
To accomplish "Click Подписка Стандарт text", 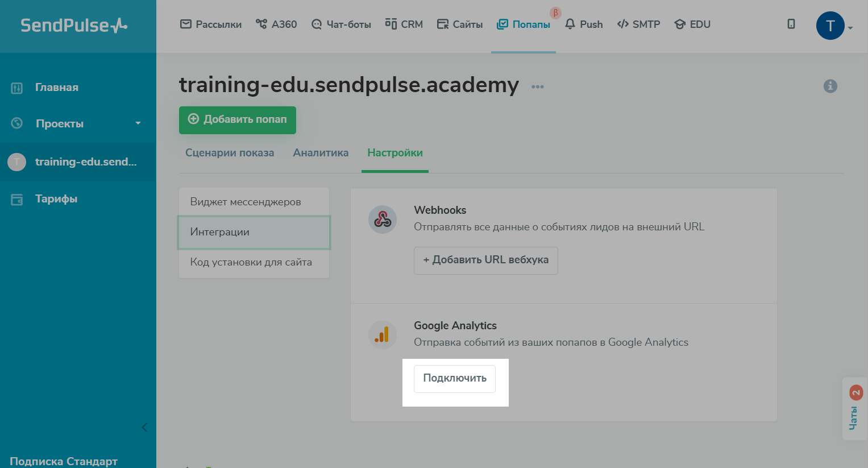I will (x=64, y=461).
